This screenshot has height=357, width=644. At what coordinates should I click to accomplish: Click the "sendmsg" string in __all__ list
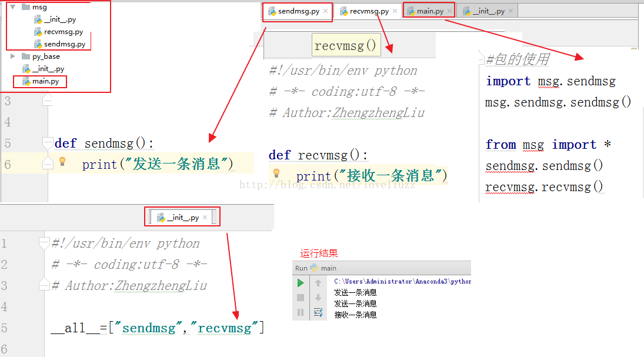tap(148, 328)
